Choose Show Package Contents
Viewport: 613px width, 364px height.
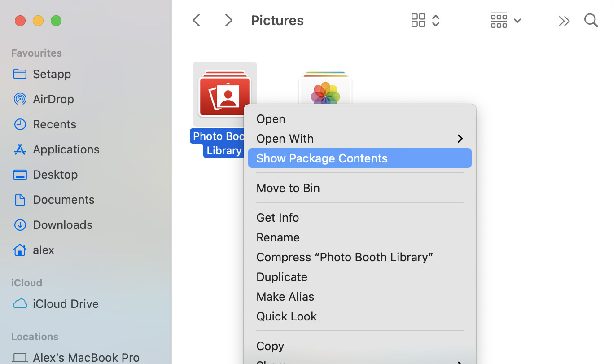tap(360, 158)
